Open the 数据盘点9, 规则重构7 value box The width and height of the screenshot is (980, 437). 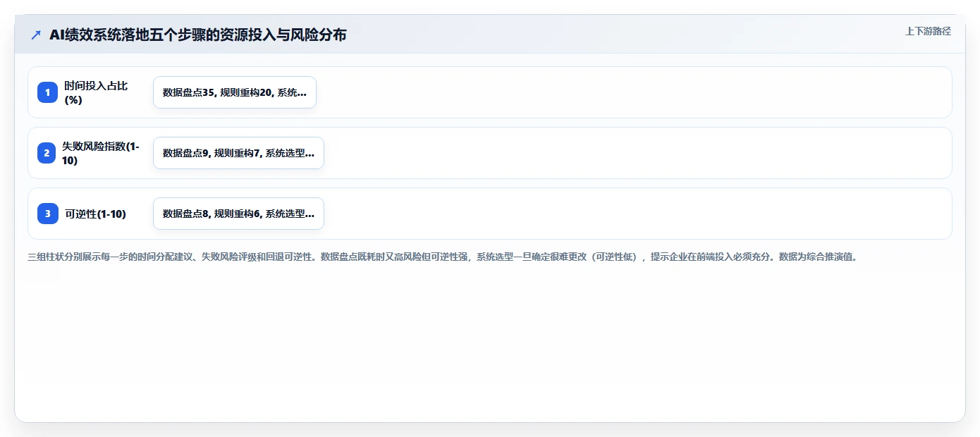(x=238, y=153)
